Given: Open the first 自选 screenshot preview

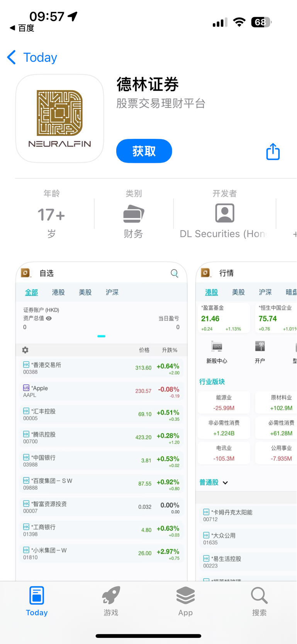Looking at the screenshot, I should [101, 421].
